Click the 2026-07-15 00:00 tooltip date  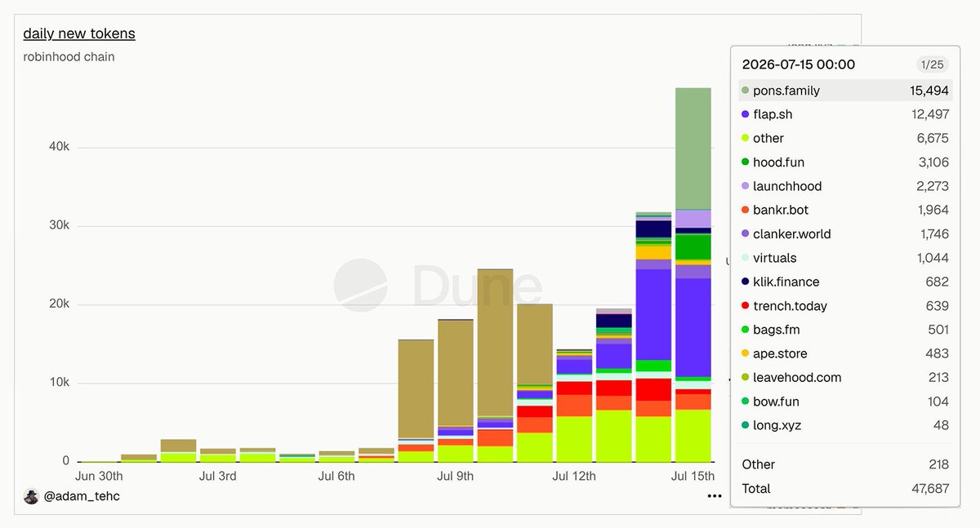[x=798, y=64]
